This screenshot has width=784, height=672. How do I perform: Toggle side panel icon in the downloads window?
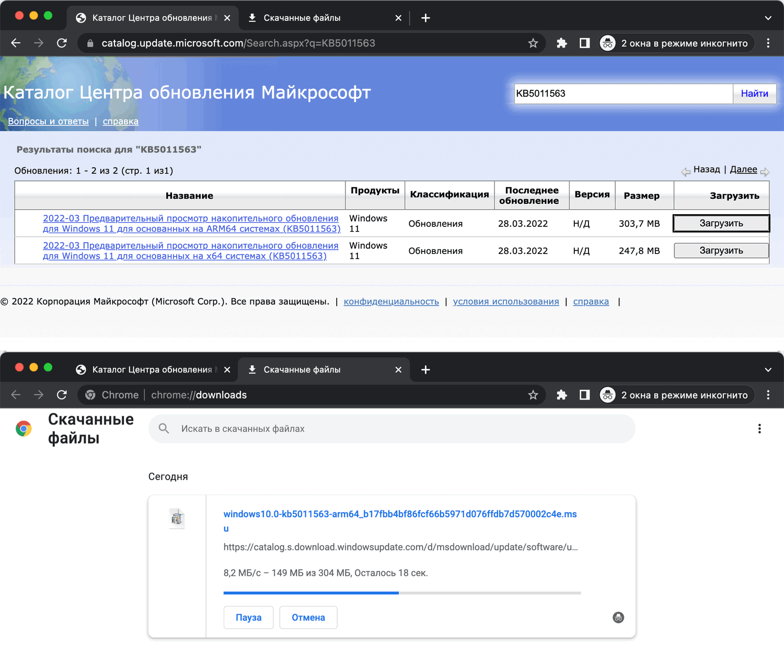click(x=585, y=395)
